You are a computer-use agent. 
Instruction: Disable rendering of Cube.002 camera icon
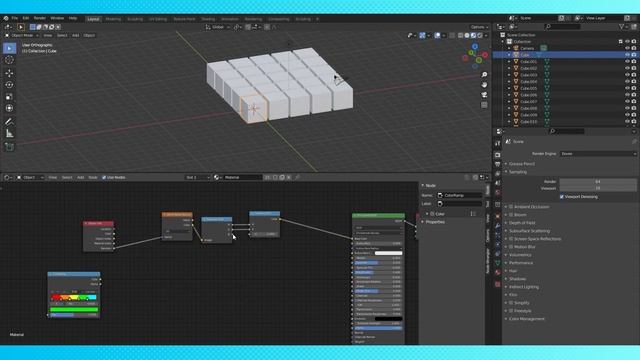pyautogui.click(x=634, y=68)
